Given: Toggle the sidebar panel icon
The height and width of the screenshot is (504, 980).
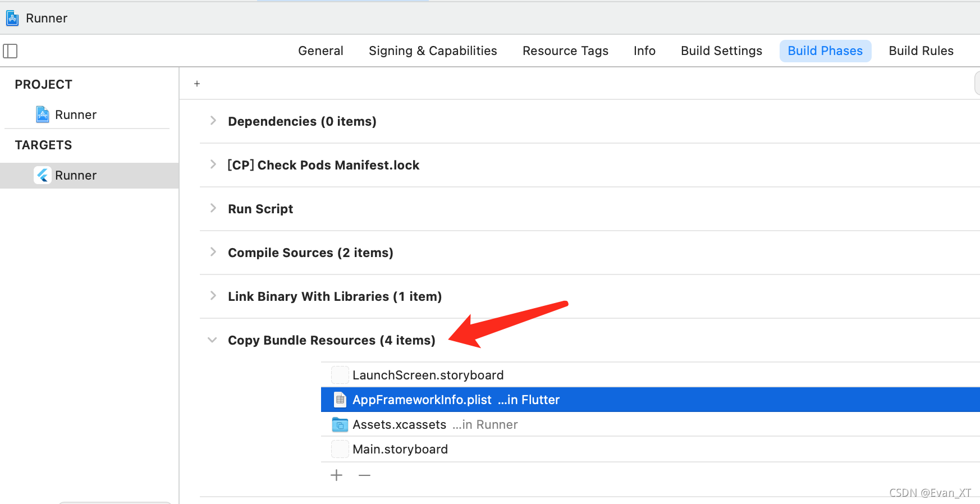Looking at the screenshot, I should 10,51.
